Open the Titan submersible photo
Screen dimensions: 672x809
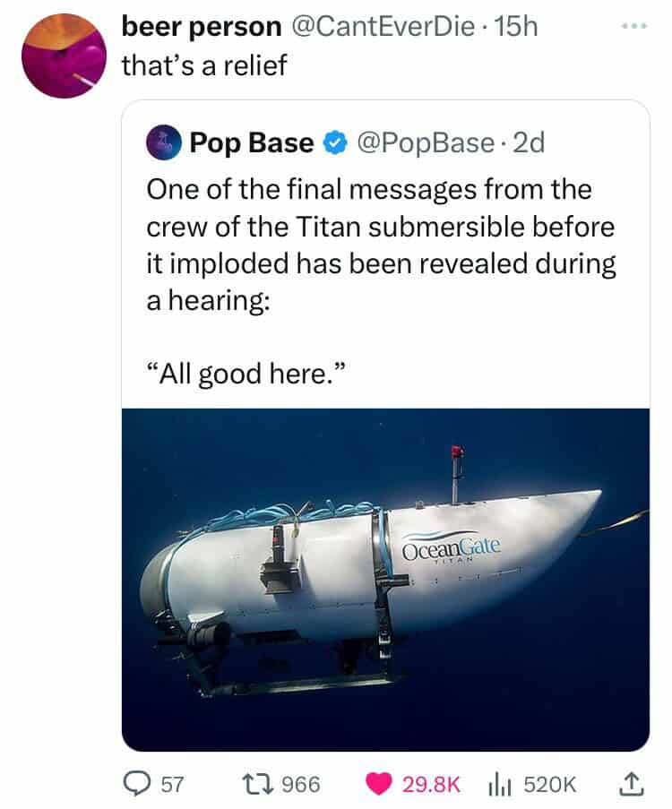[385, 580]
